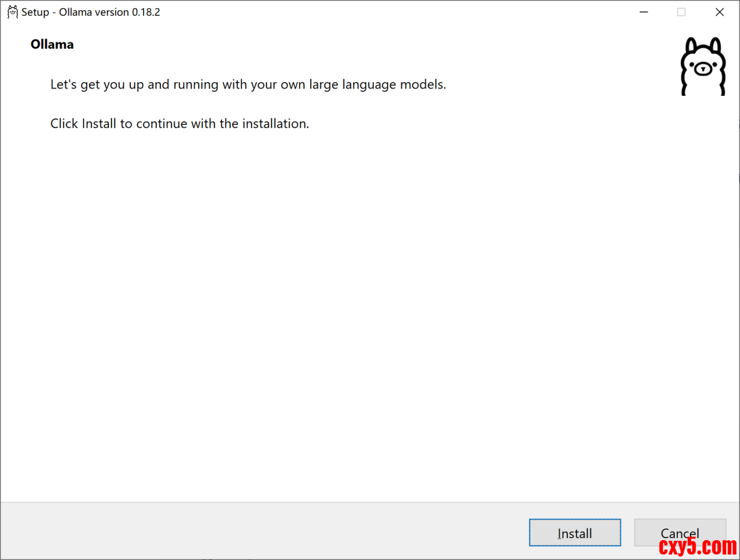Image resolution: width=740 pixels, height=560 pixels.
Task: Cancel the Ollama installation
Action: click(x=680, y=533)
